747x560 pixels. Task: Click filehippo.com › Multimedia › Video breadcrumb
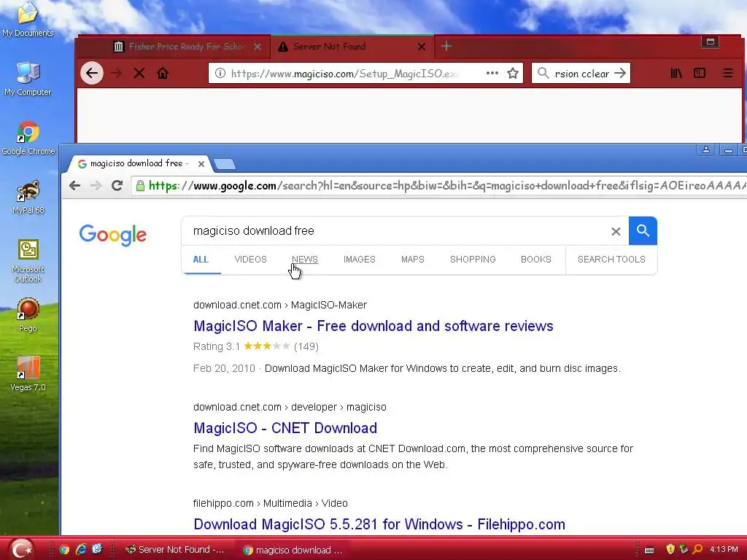point(270,503)
